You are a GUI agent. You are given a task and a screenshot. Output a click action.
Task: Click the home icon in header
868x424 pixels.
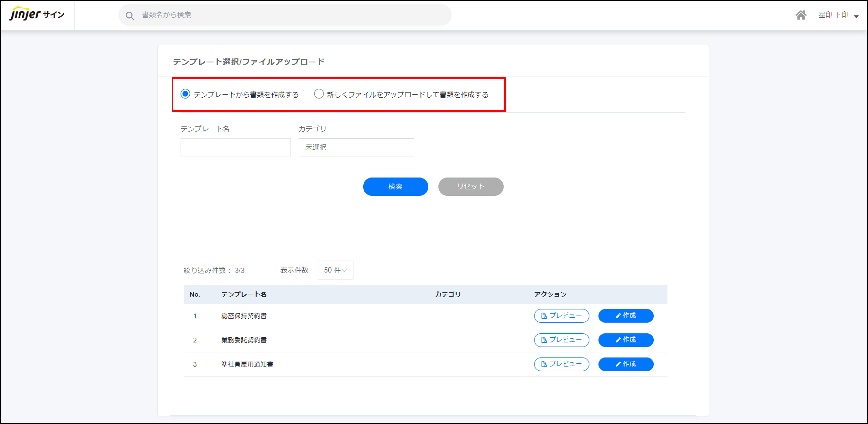point(801,15)
